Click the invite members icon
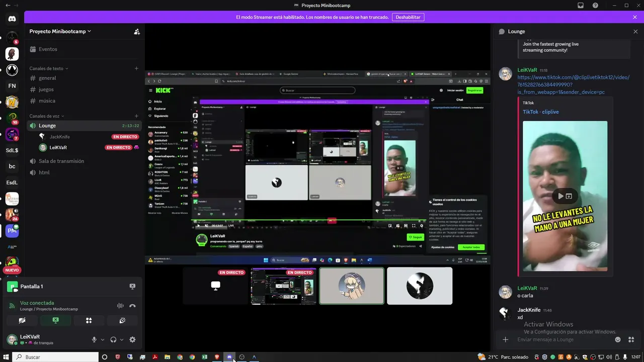Viewport: 644px width, 362px height. (136, 31)
